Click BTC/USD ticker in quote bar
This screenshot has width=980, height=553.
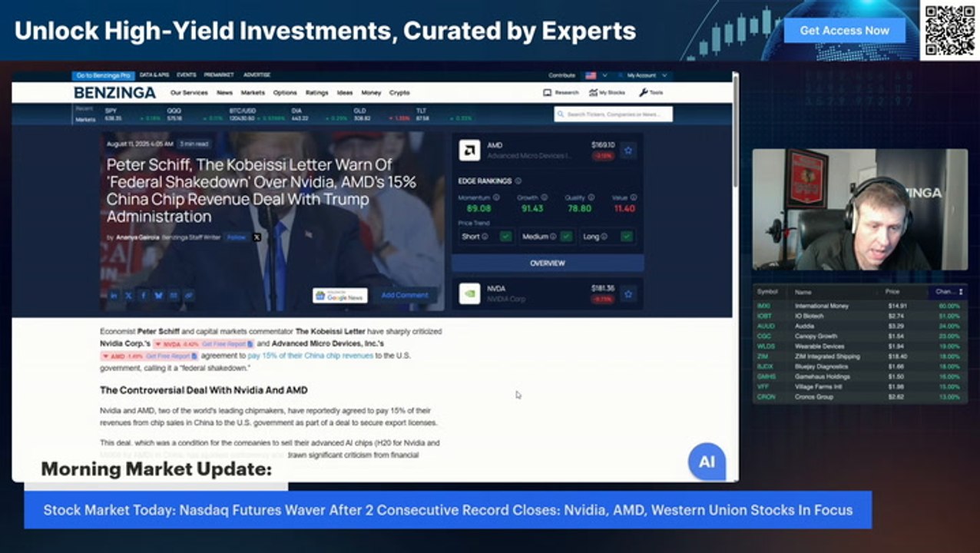coord(241,111)
